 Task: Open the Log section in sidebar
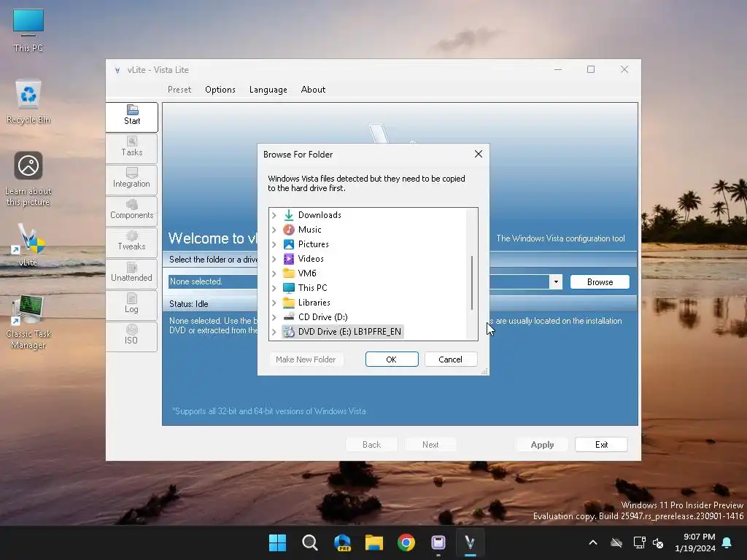132,305
